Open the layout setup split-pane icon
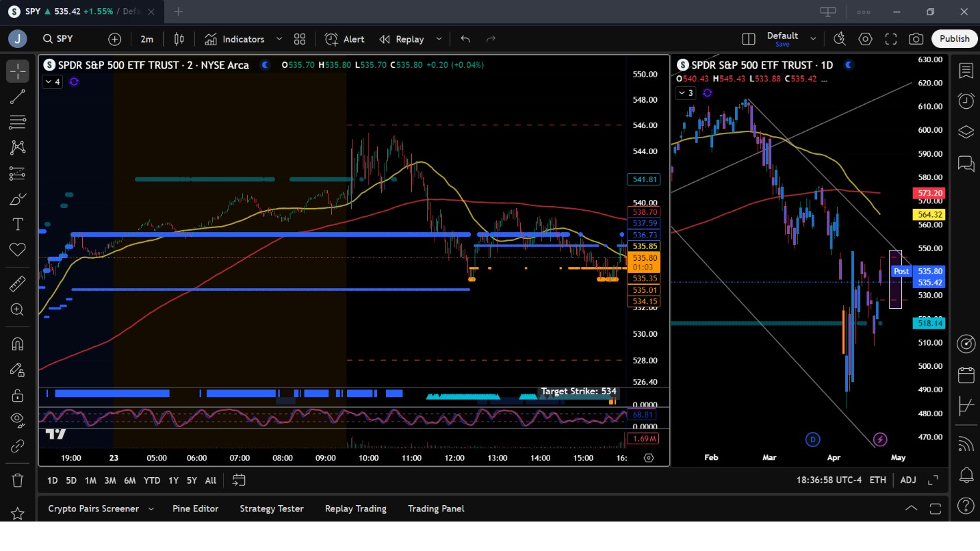 pos(749,39)
